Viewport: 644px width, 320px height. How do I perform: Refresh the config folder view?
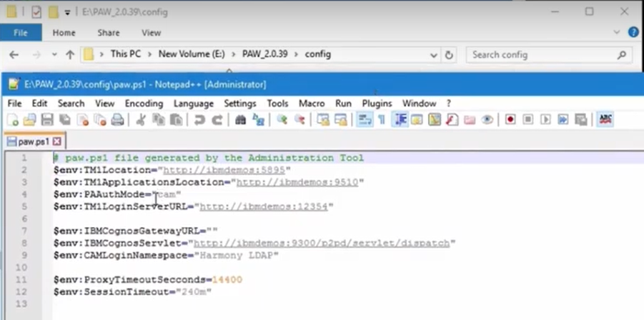pos(449,55)
